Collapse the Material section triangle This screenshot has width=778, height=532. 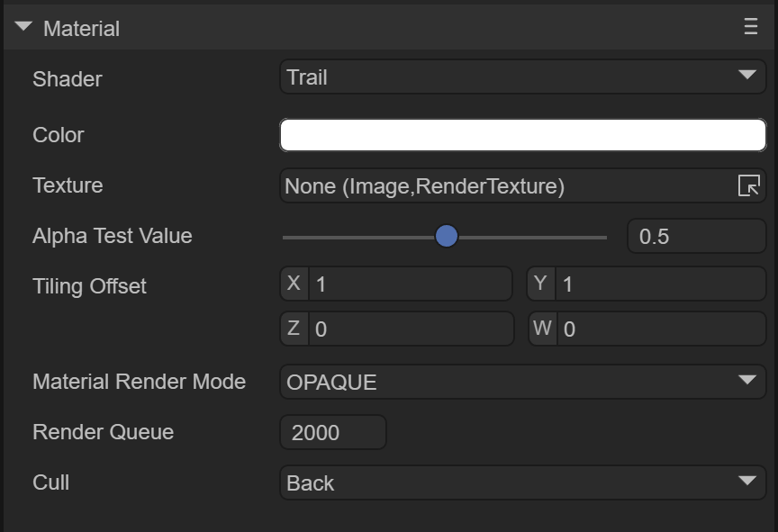(23, 28)
